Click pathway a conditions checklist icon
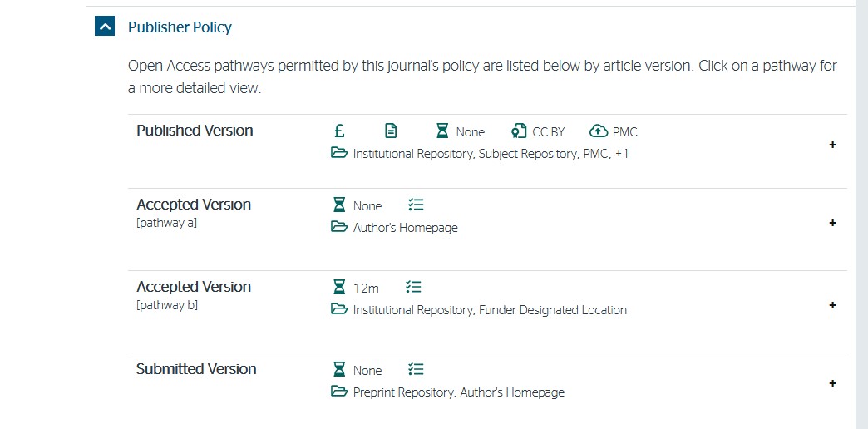Screen dimensions: 868x429 point(416,205)
